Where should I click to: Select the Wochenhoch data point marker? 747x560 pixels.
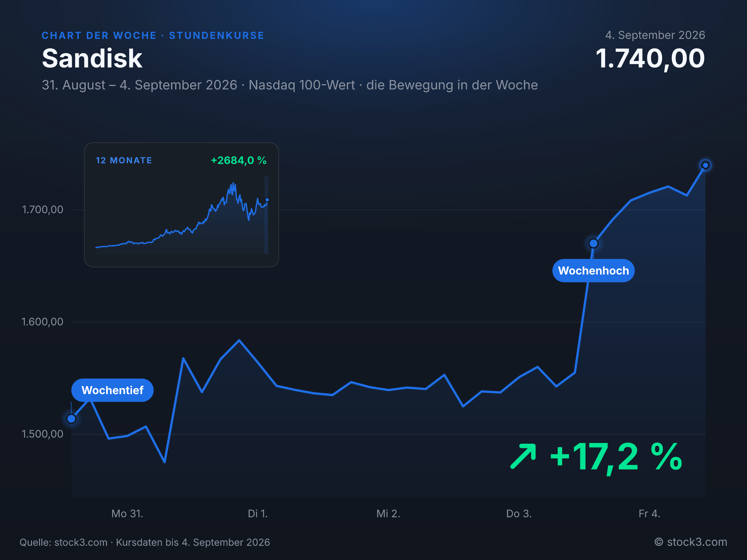click(593, 243)
